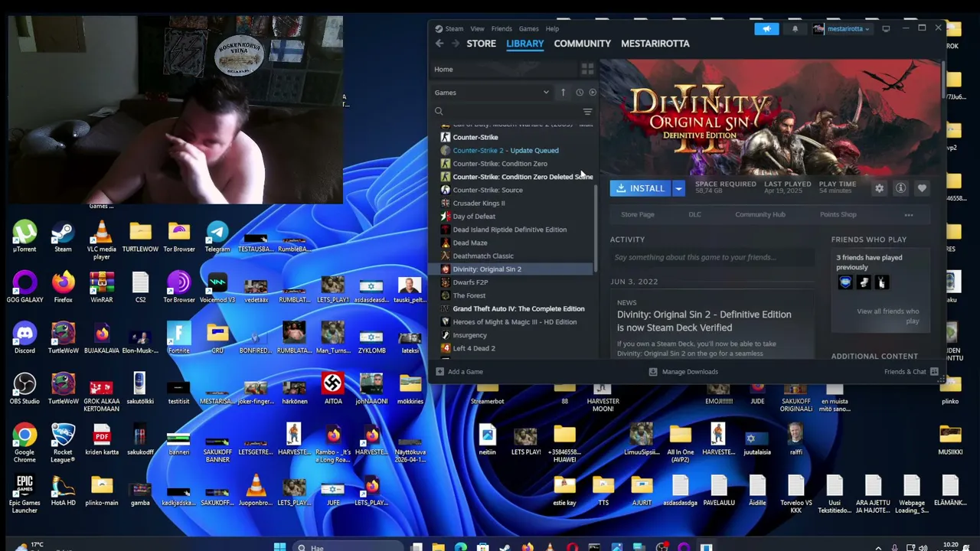Open the Friends & Chat panel
Image resolution: width=980 pixels, height=551 pixels.
tap(911, 372)
